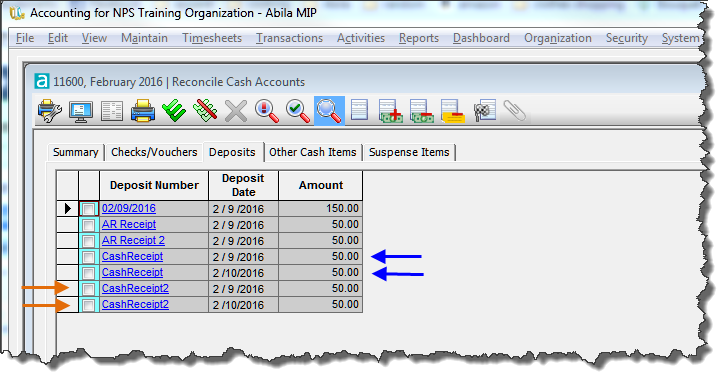Screen dimensions: 722x380
Task: Click the gray X delete icon
Action: 236,111
